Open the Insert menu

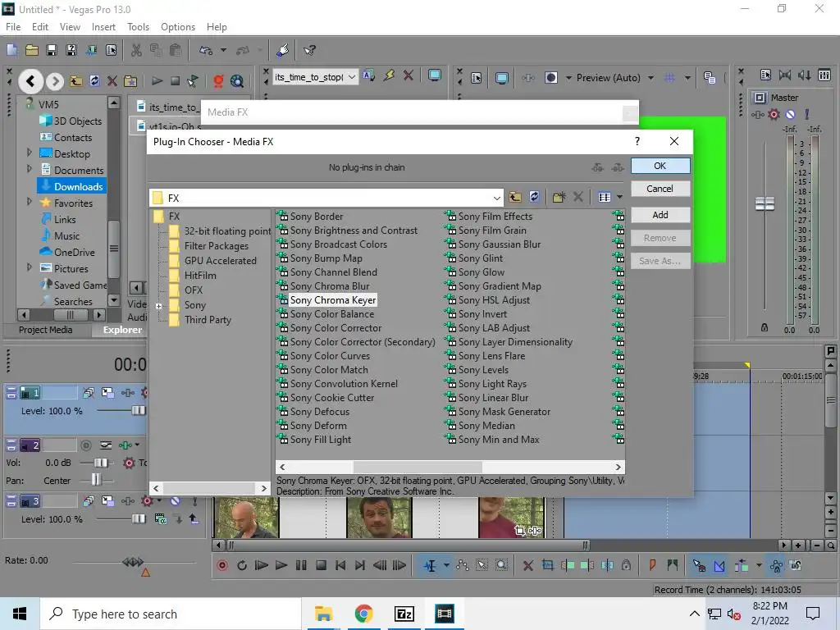103,27
